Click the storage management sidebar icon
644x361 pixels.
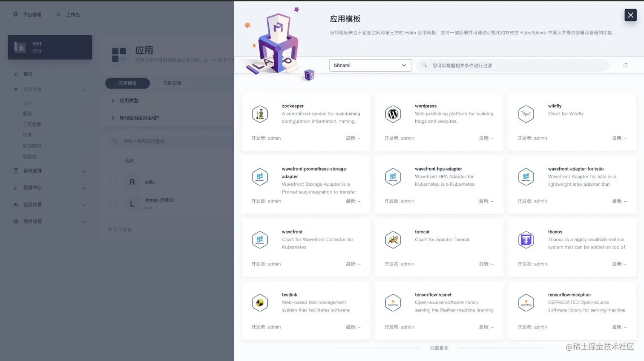[x=16, y=171]
